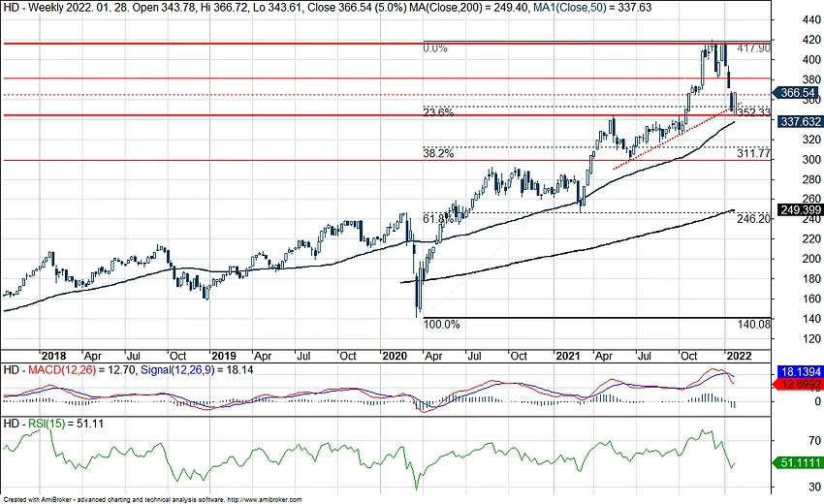Click the MA1(Close,50) = 337.63 title text

point(590,7)
